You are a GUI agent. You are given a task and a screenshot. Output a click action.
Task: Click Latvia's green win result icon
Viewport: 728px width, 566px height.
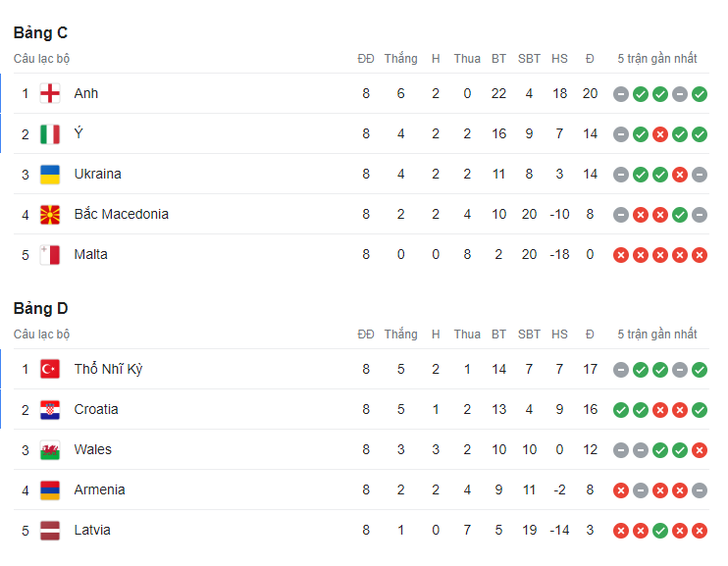(660, 531)
